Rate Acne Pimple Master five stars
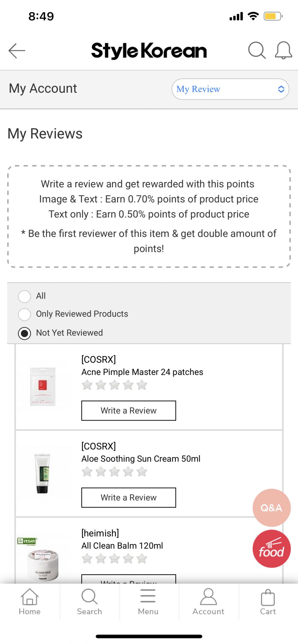The image size is (298, 644). pos(142,385)
